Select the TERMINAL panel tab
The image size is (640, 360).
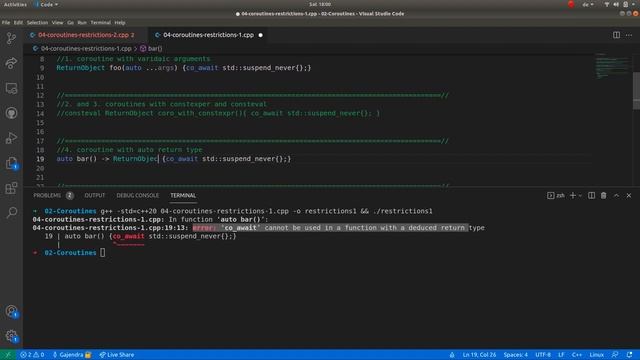pyautogui.click(x=183, y=196)
